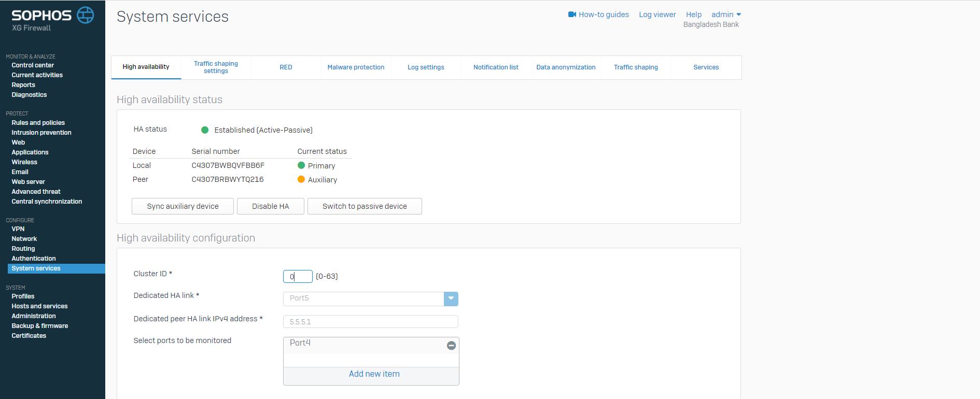Click the Sophos globe logo icon
The height and width of the screenshot is (399, 980).
pos(86,15)
